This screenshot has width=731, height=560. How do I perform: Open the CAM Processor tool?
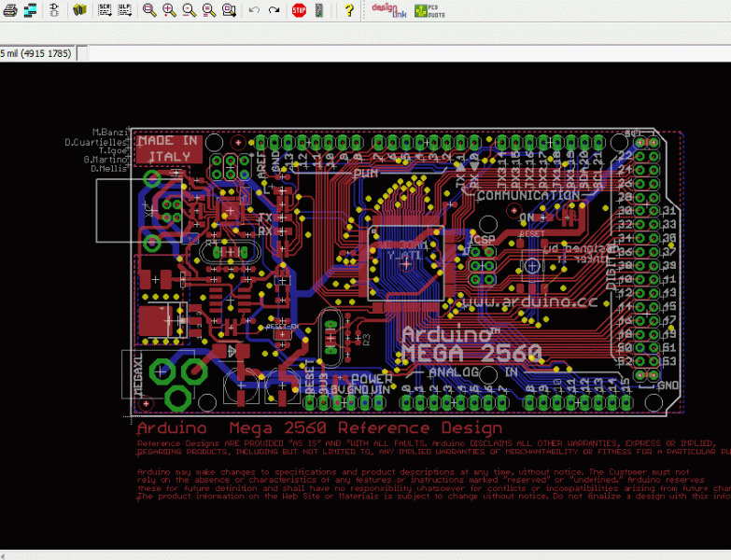click(30, 10)
